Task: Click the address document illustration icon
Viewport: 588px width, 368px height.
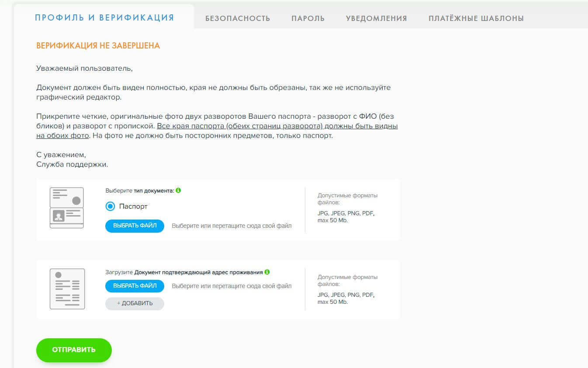Action: click(x=67, y=289)
